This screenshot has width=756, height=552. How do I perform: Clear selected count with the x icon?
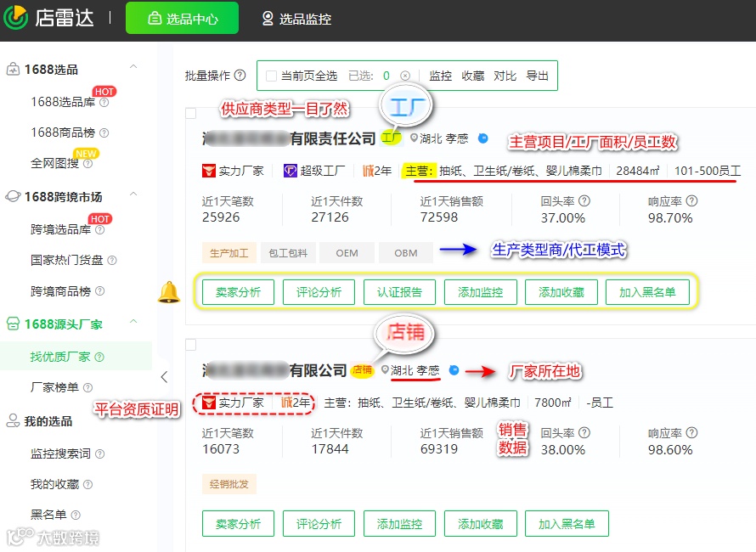click(x=405, y=76)
